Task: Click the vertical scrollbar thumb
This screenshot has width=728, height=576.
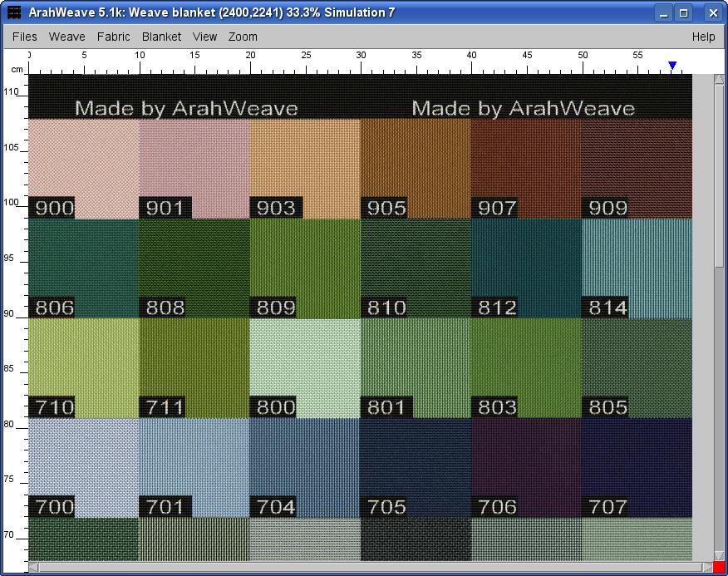Action: point(719,176)
